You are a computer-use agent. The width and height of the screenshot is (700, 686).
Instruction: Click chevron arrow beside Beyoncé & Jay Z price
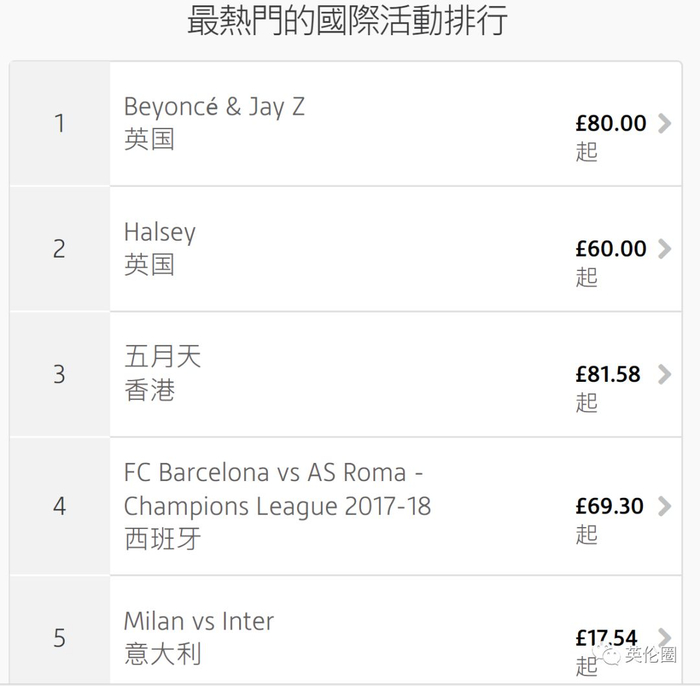(x=664, y=124)
